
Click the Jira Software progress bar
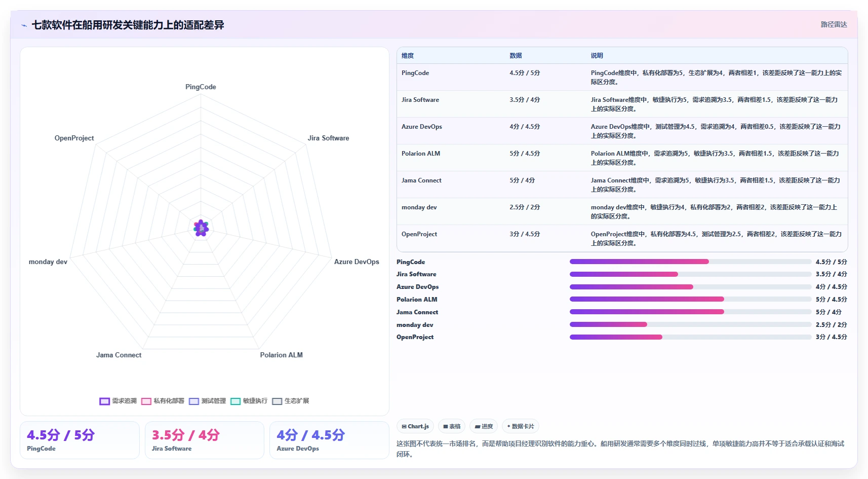690,274
